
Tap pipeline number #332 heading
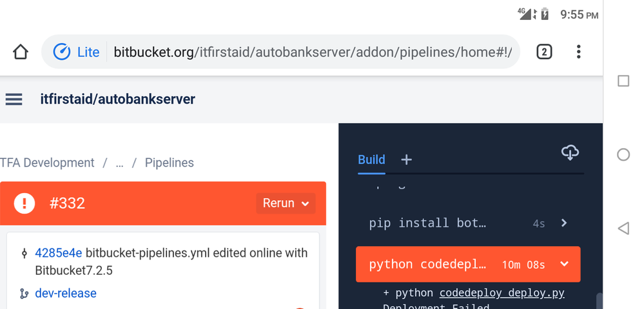click(x=67, y=203)
